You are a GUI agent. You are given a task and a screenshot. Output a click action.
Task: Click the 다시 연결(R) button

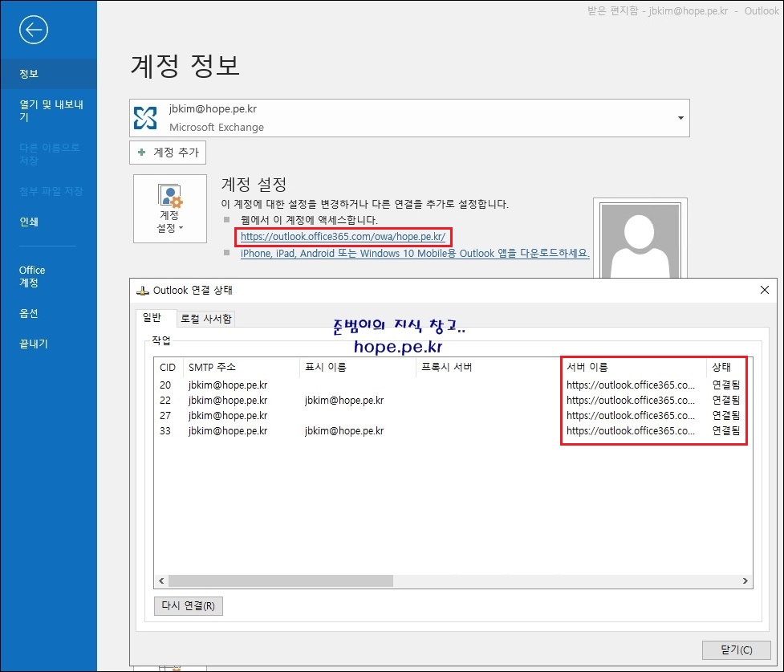pos(188,605)
